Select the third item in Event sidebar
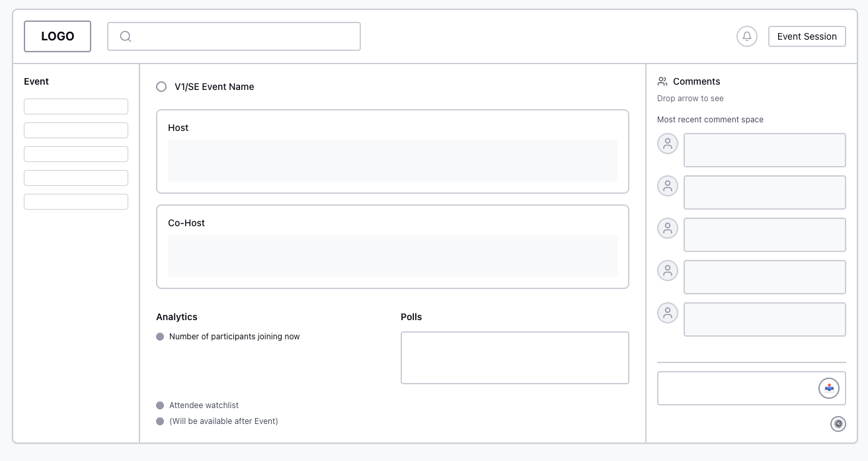Viewport: 868px width, 461px height. point(76,154)
